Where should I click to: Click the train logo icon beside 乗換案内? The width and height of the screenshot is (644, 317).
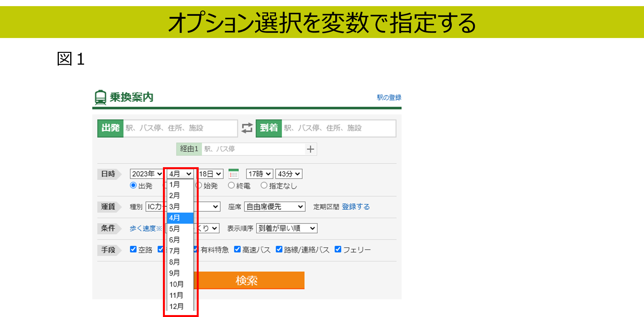100,97
